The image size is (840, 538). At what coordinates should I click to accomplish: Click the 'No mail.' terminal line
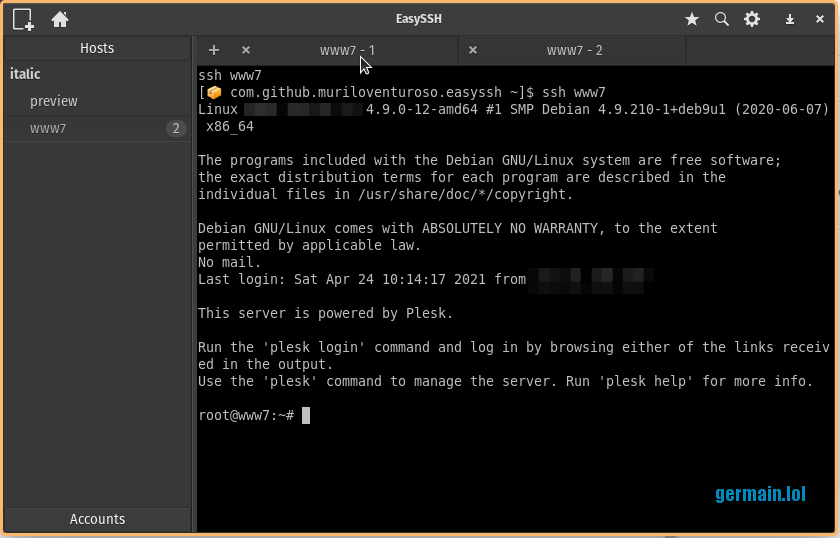point(229,262)
